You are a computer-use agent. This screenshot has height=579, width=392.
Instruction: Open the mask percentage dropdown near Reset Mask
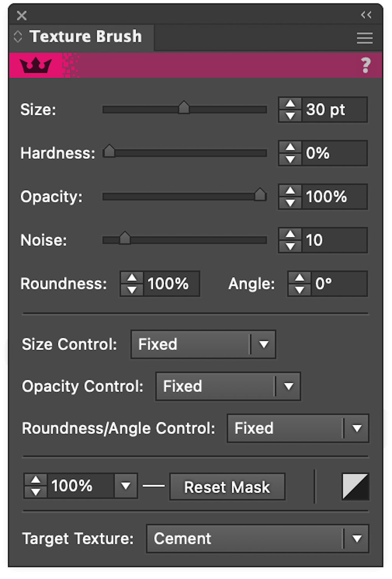click(126, 486)
